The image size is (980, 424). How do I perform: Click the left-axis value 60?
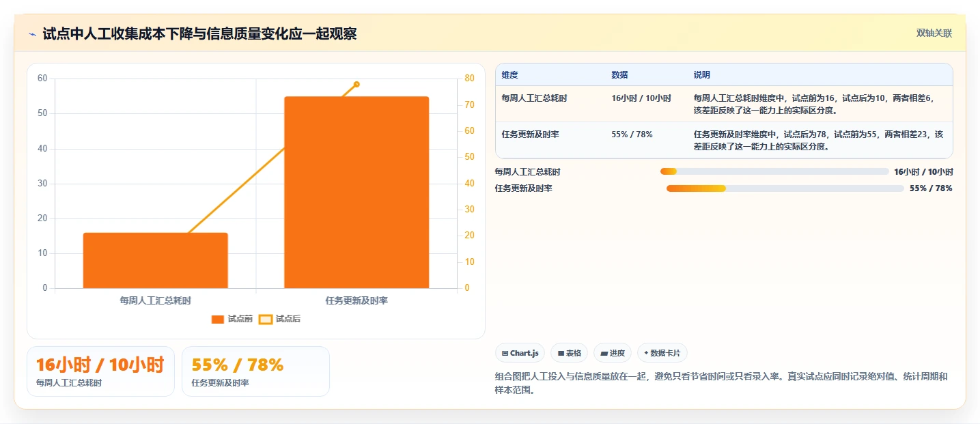(x=42, y=79)
